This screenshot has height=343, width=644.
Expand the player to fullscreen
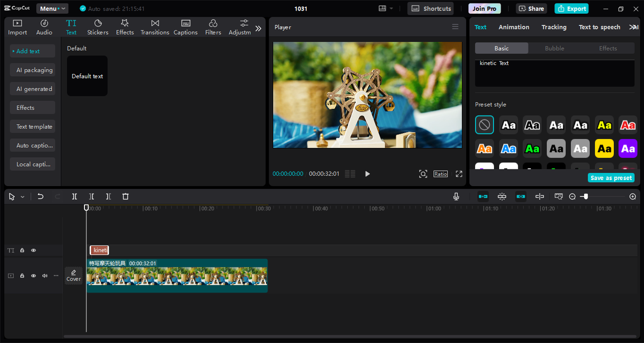tap(459, 174)
